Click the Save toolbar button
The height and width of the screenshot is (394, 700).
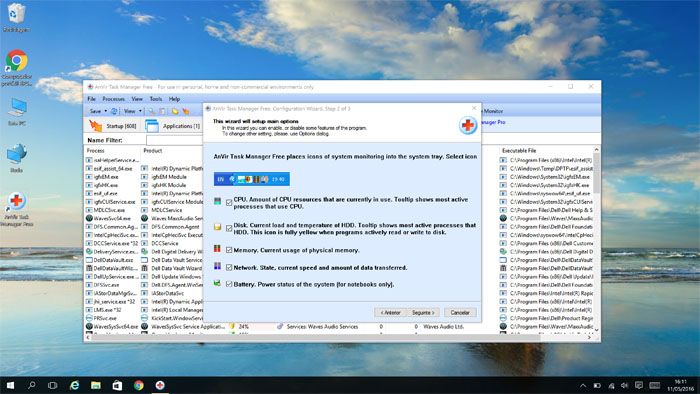95,111
